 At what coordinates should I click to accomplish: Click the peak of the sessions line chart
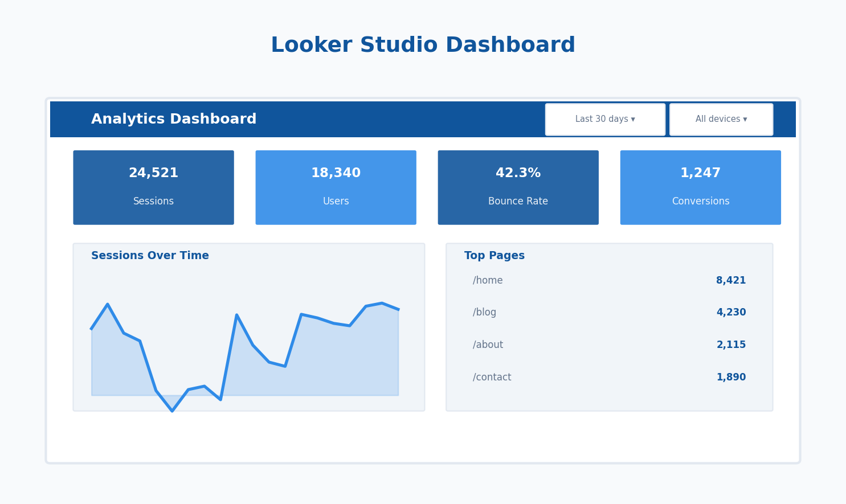(108, 304)
